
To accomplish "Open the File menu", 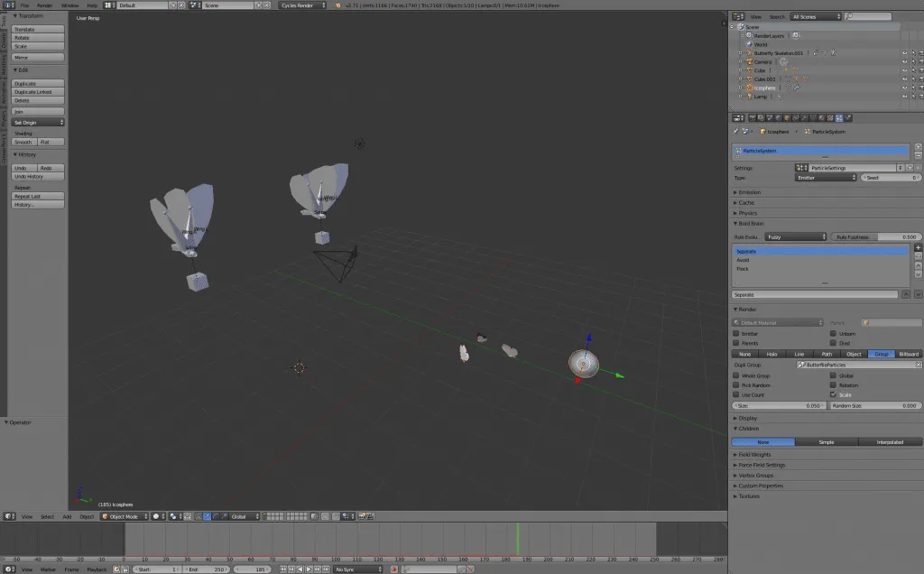I will (24, 5).
